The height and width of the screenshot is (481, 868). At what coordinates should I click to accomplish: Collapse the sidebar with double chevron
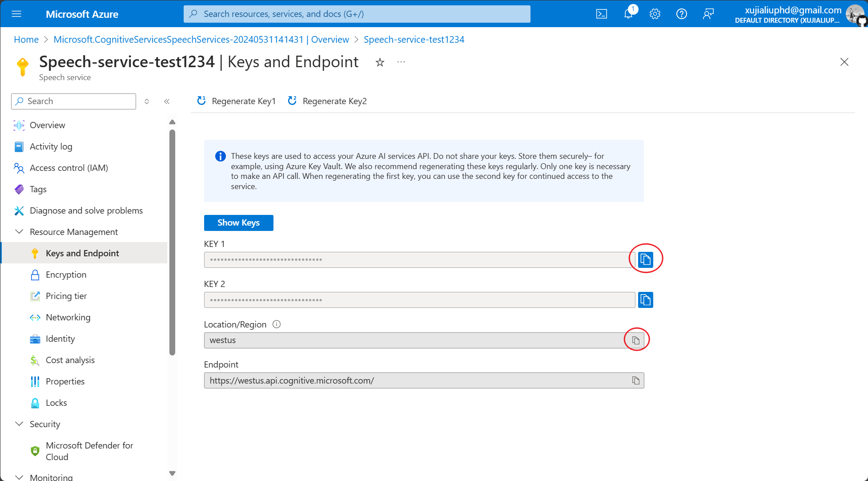[x=167, y=101]
